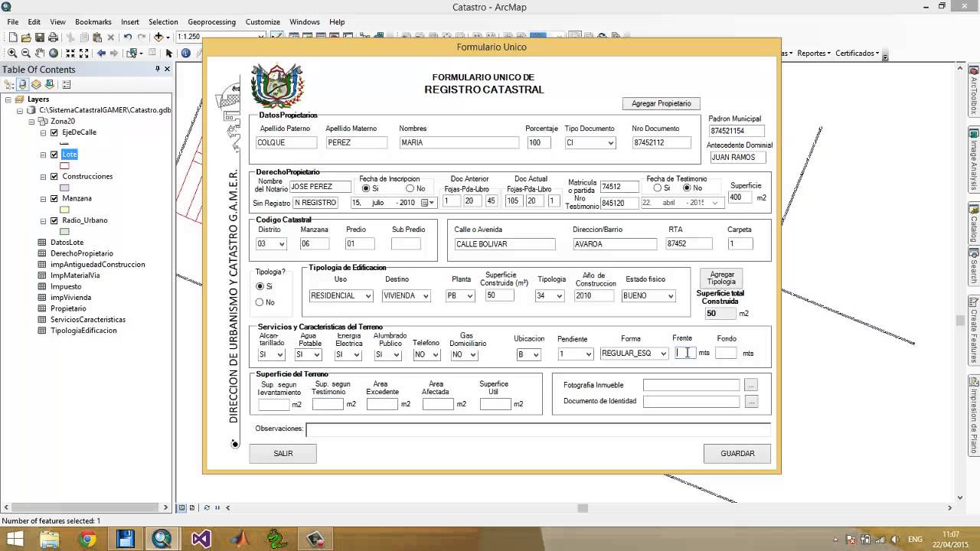Activate the Pan hand tool

point(40,53)
